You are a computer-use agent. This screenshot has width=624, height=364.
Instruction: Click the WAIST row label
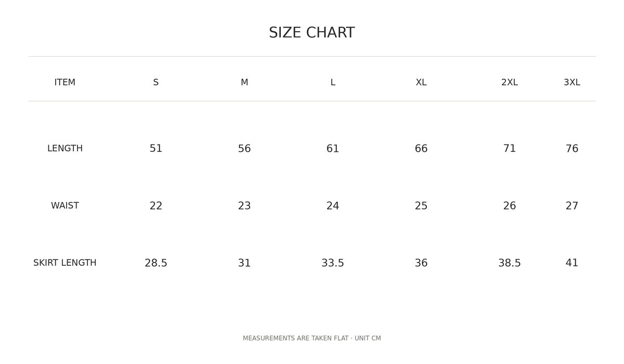tap(65, 205)
